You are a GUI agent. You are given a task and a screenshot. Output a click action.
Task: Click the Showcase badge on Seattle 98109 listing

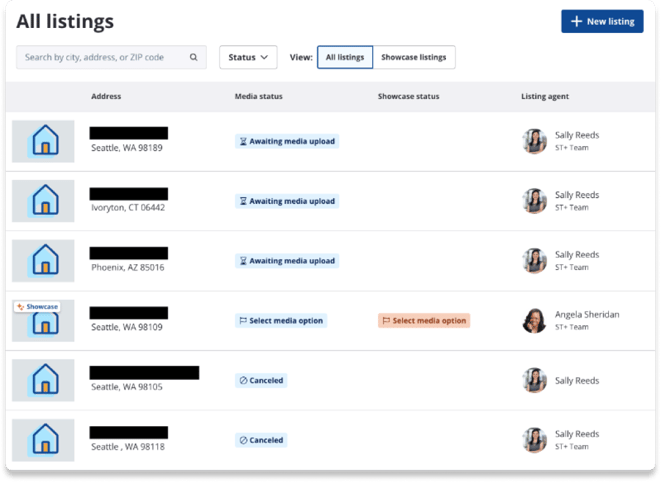(38, 307)
